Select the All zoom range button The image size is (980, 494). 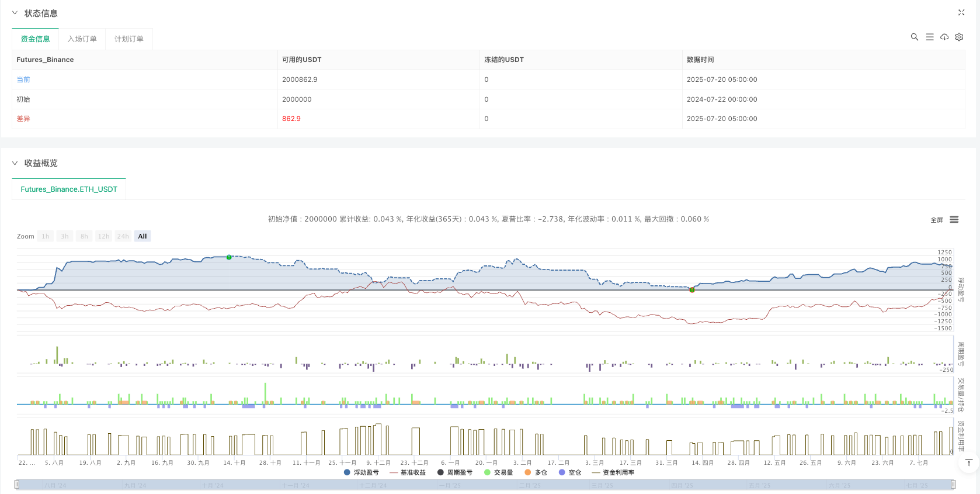click(x=143, y=236)
